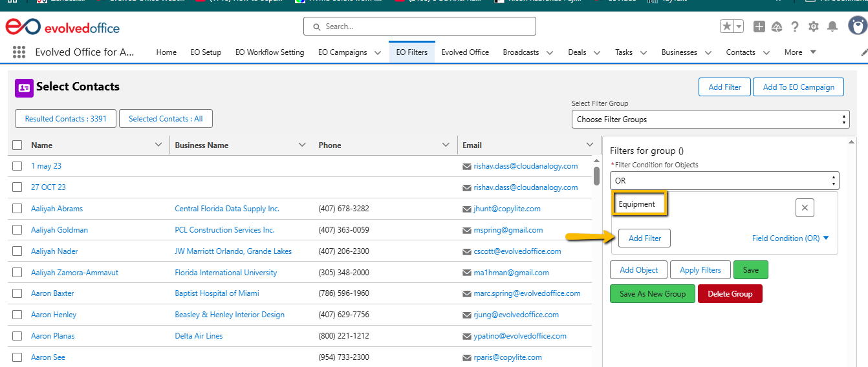Image resolution: width=868 pixels, height=367 pixels.
Task: Click Selected Contacts : All button
Action: pos(166,119)
